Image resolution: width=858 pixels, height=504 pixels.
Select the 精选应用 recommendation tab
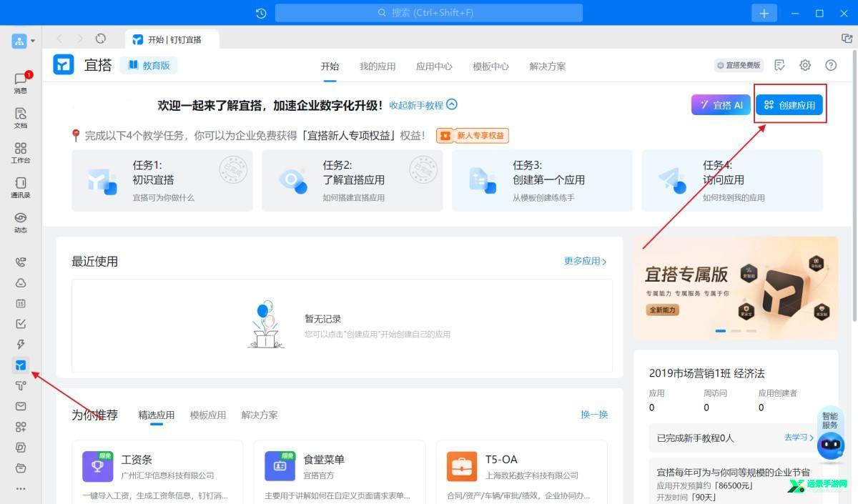(x=157, y=415)
